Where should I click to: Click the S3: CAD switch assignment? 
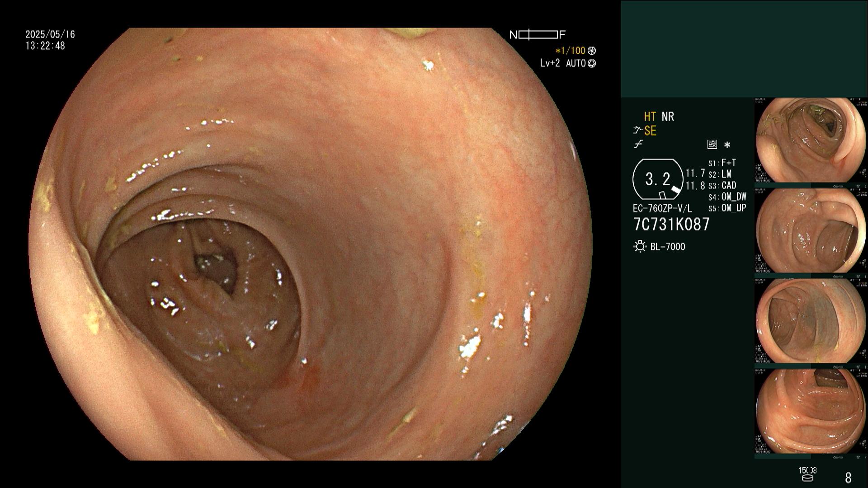[x=722, y=185]
